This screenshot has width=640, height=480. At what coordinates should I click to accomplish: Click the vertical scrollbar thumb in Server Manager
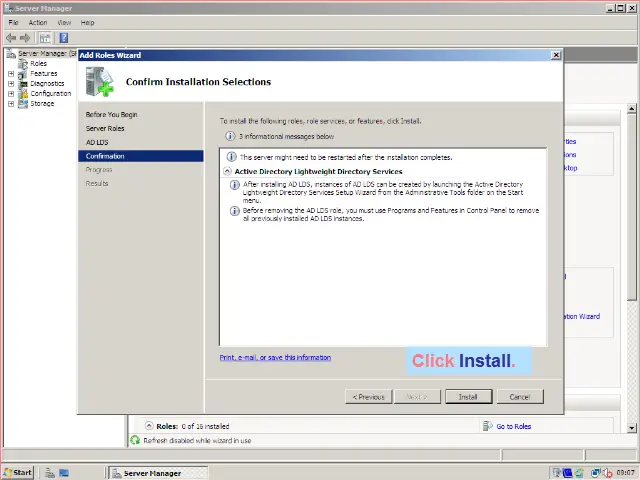tap(632, 207)
